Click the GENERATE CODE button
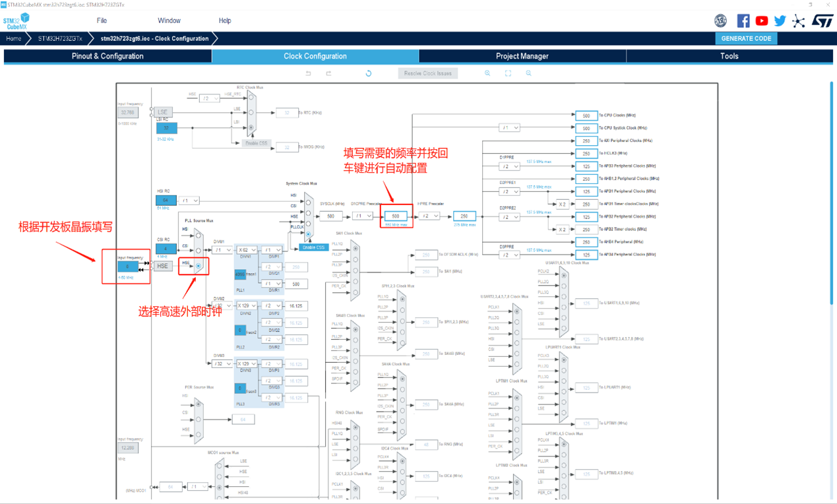837x504 pixels. [746, 38]
